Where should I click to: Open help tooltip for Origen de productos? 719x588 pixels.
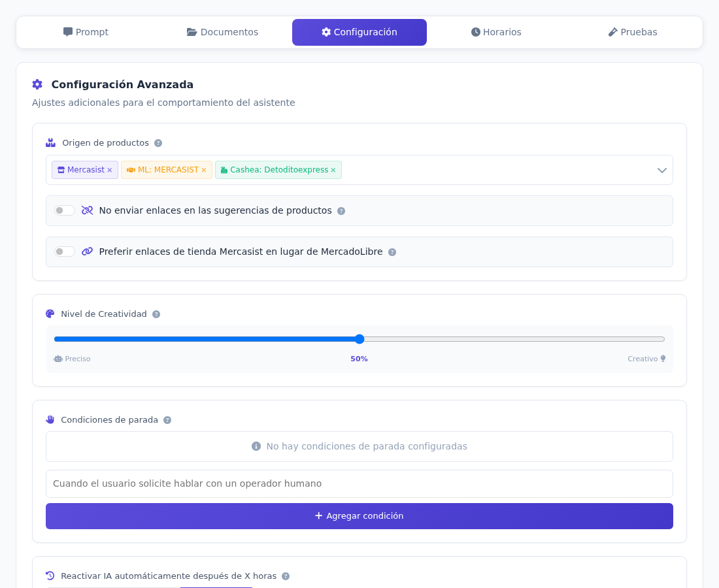pyautogui.click(x=158, y=143)
